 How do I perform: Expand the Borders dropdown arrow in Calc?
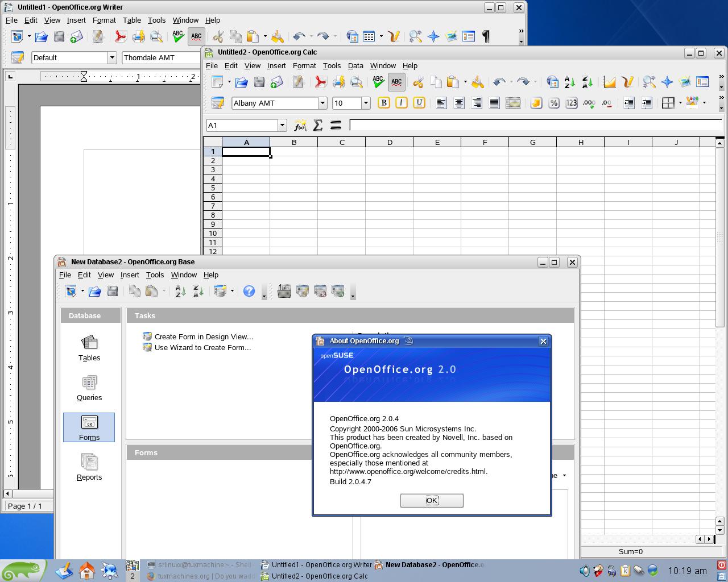coord(680,103)
